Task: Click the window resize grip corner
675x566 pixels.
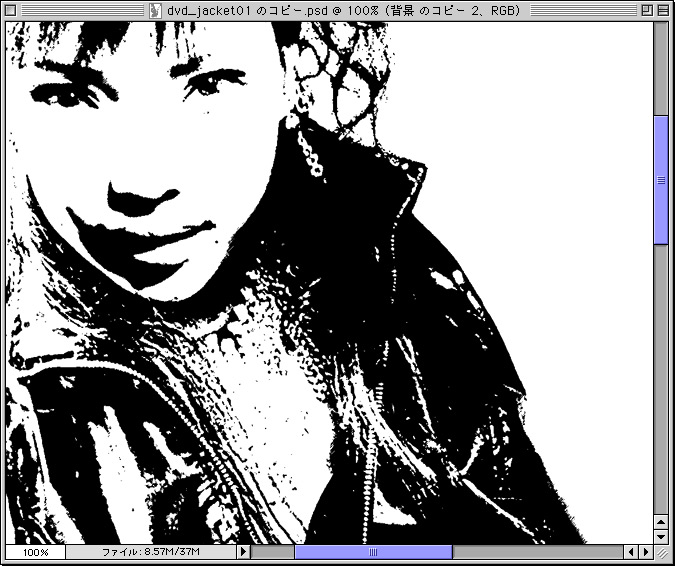Action: [x=662, y=552]
